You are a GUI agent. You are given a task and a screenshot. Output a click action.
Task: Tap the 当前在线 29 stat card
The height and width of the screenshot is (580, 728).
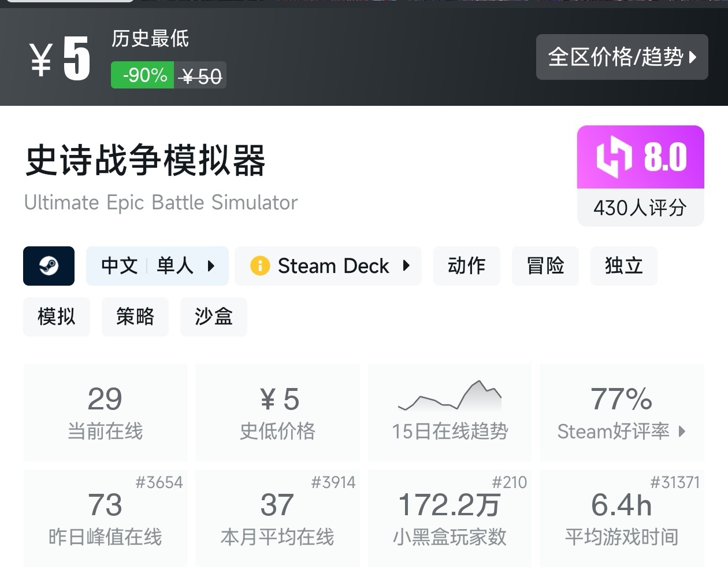(x=105, y=412)
